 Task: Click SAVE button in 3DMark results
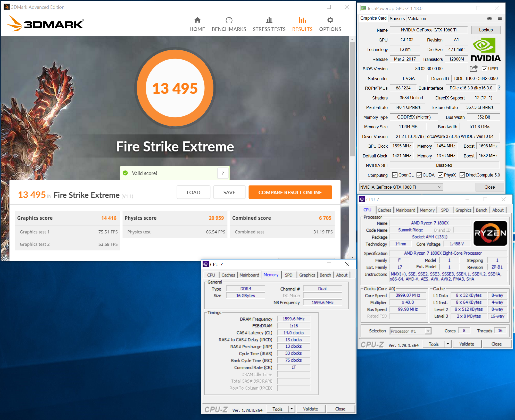(x=229, y=192)
